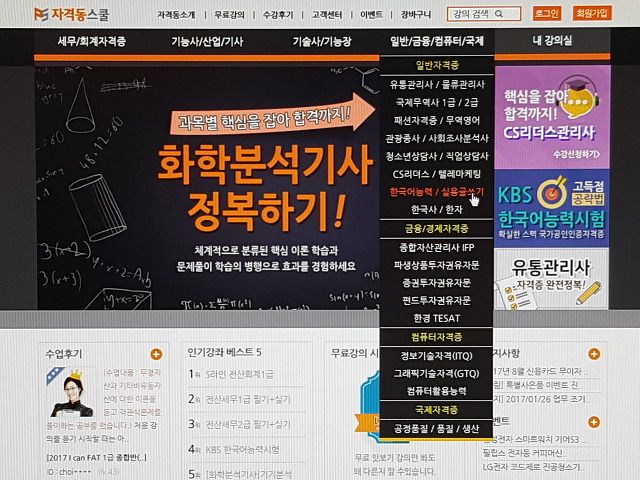
Task: Open 유통관리사 자격증 완전정복 banner
Action: point(552,279)
